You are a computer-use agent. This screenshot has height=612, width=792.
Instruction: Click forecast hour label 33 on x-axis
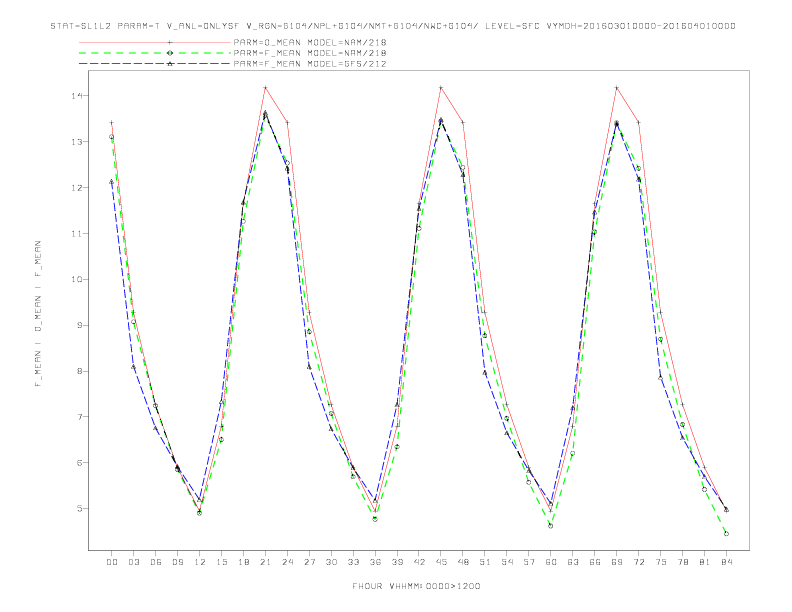[353, 562]
